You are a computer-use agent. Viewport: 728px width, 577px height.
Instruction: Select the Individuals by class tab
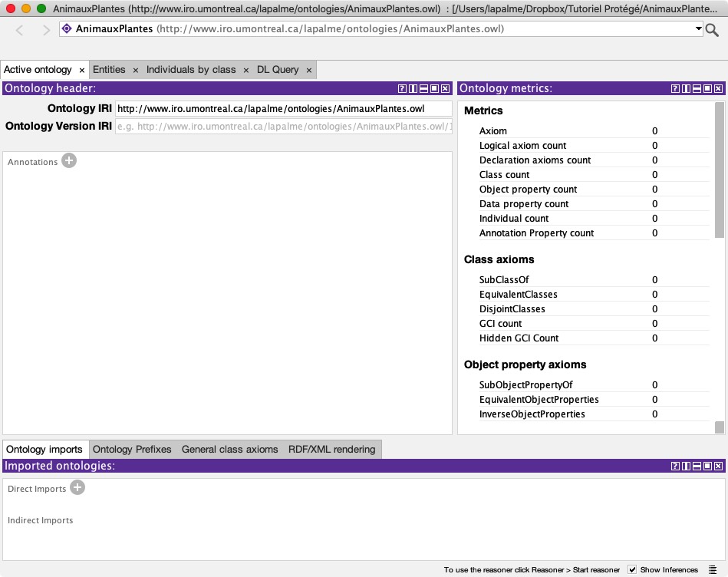(x=191, y=70)
